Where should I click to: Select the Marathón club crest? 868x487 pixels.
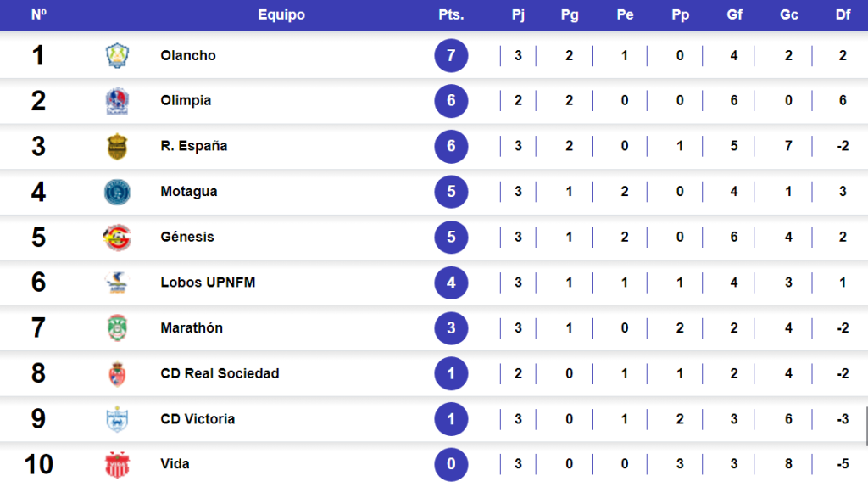(116, 328)
